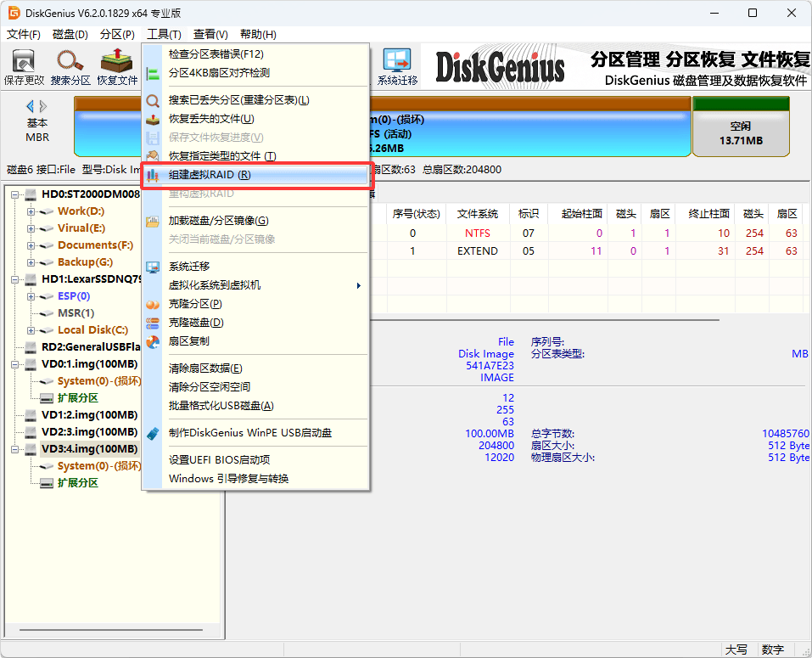Open the 帮助(H) menu
Viewport: 812px width, 658px height.
point(258,34)
